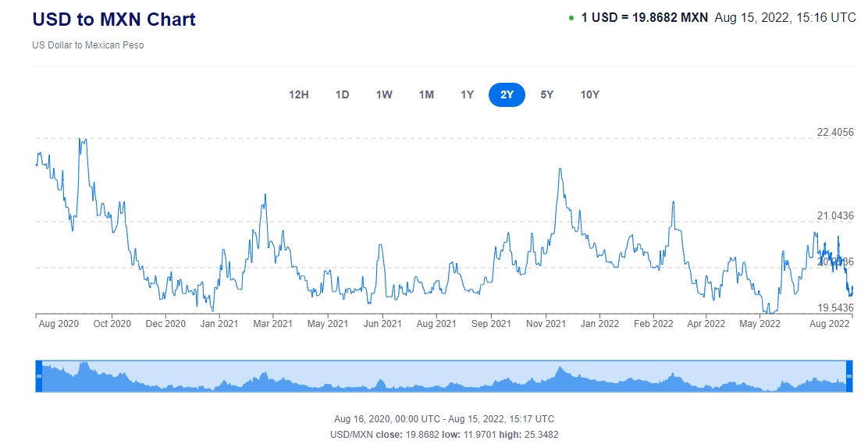The height and width of the screenshot is (441, 868).
Task: Select the 1Y radio range option
Action: pos(467,94)
